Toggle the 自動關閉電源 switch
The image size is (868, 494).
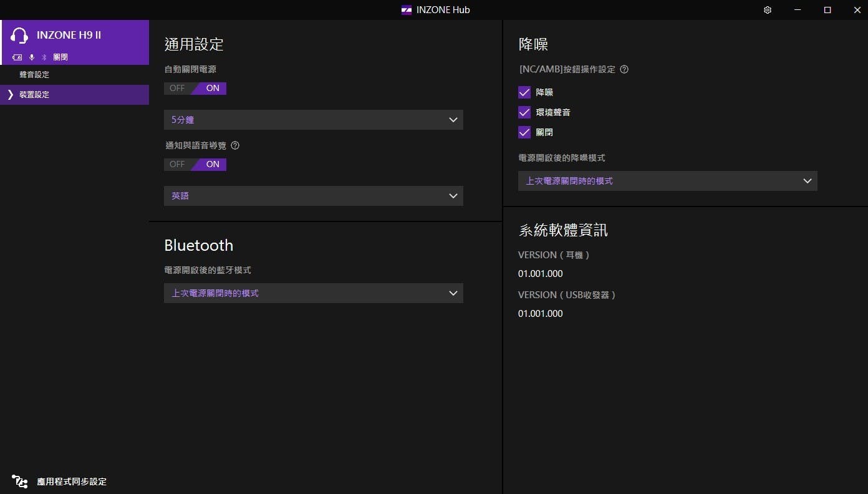point(195,88)
